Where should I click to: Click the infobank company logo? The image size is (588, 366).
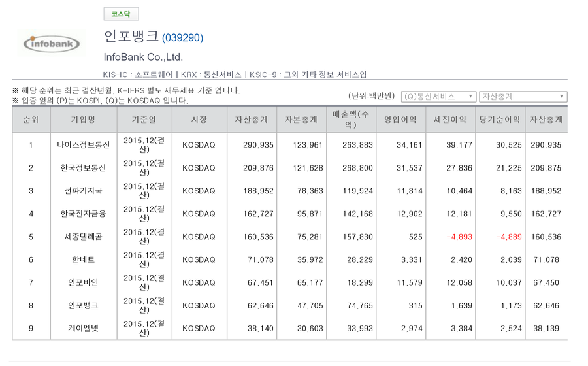52,44
